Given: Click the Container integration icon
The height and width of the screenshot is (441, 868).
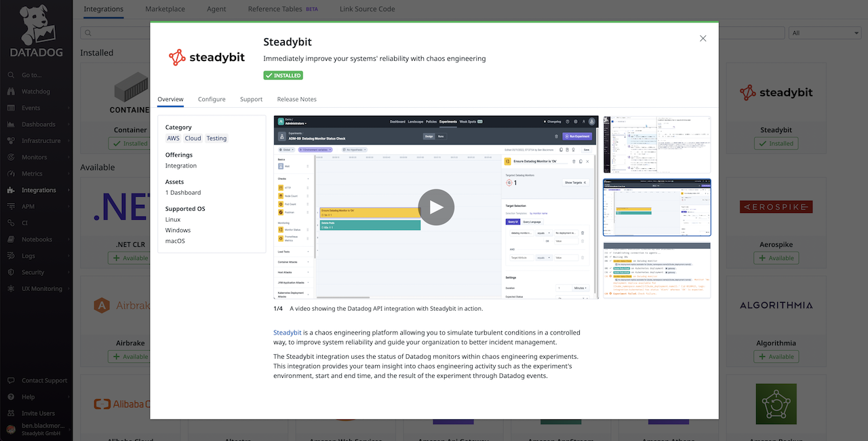Looking at the screenshot, I should [130, 93].
